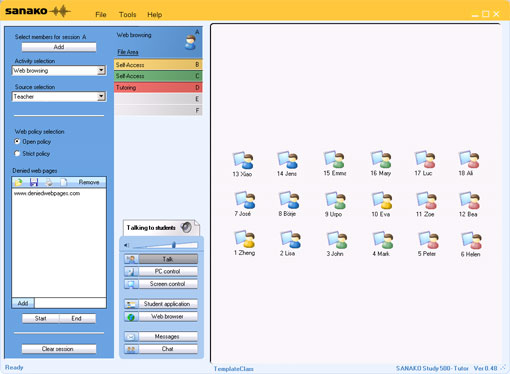Switch to Self-Access session C
Viewport: 510px width, 374px height.
tap(158, 76)
